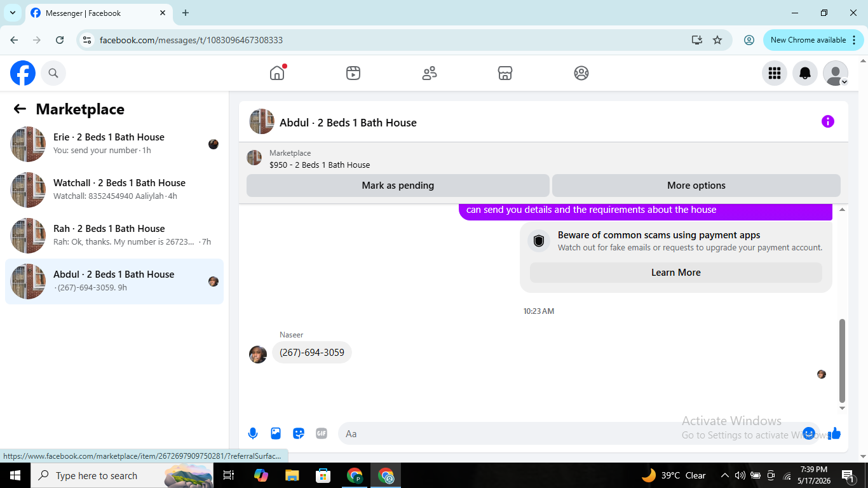Viewport: 868px width, 488px height.
Task: Attach a photo with the image icon
Action: (x=276, y=433)
